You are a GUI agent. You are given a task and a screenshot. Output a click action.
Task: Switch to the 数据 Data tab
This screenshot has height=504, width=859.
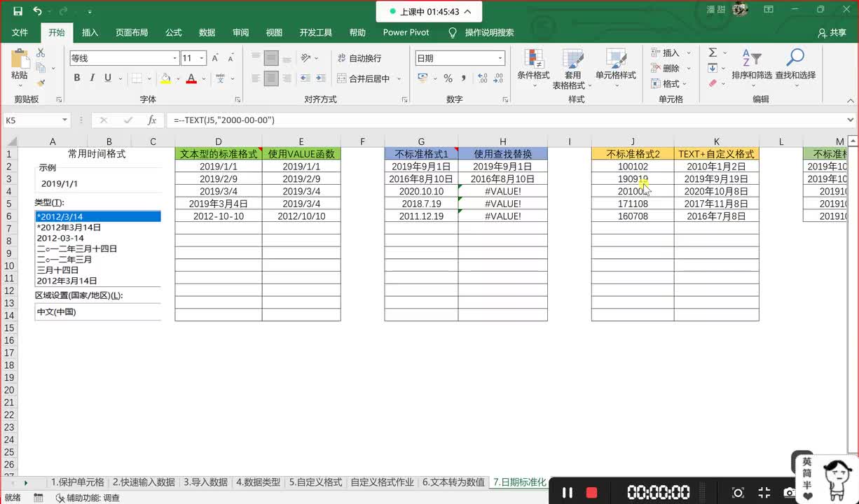207,33
